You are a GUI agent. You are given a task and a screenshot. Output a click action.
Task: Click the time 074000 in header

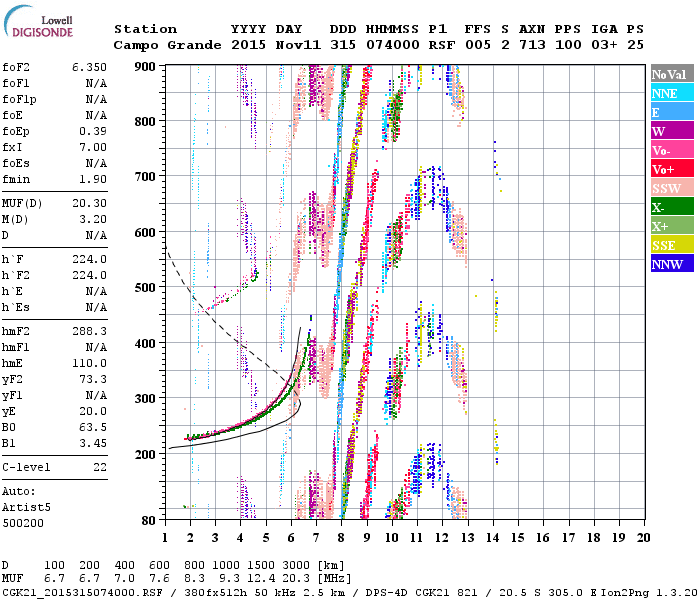coord(393,45)
